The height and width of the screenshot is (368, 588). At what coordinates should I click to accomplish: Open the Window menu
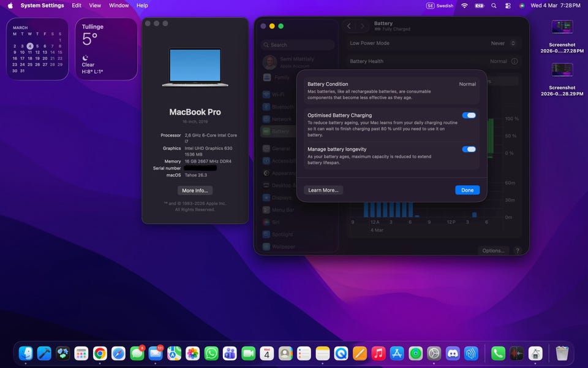coord(119,6)
